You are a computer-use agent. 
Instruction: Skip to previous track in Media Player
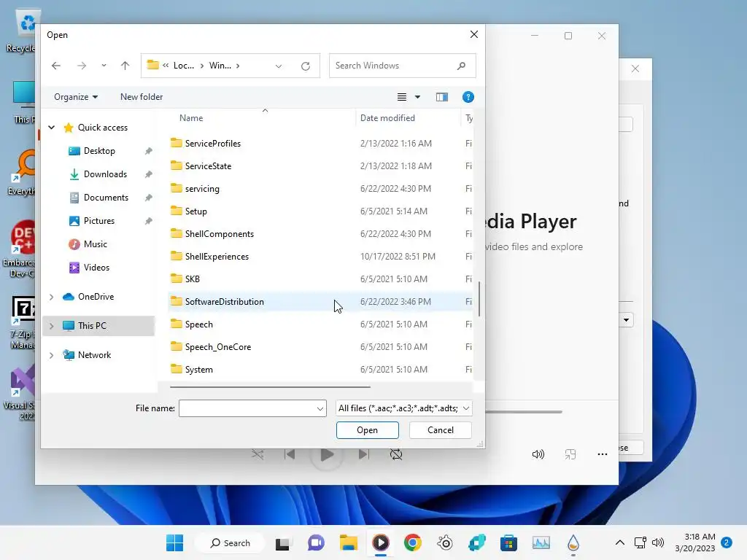[290, 454]
